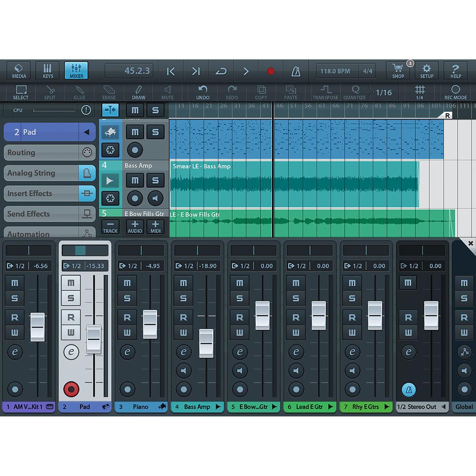Select the Draw pencil tool

click(139, 92)
